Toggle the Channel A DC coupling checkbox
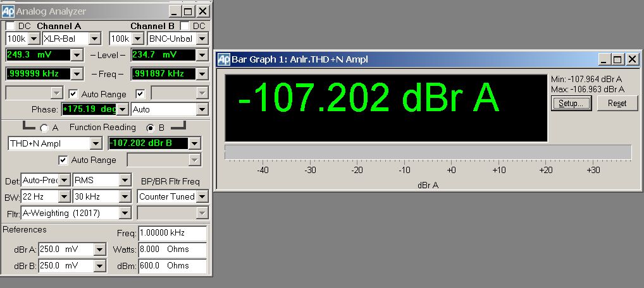This screenshot has width=644, height=288. (10, 27)
